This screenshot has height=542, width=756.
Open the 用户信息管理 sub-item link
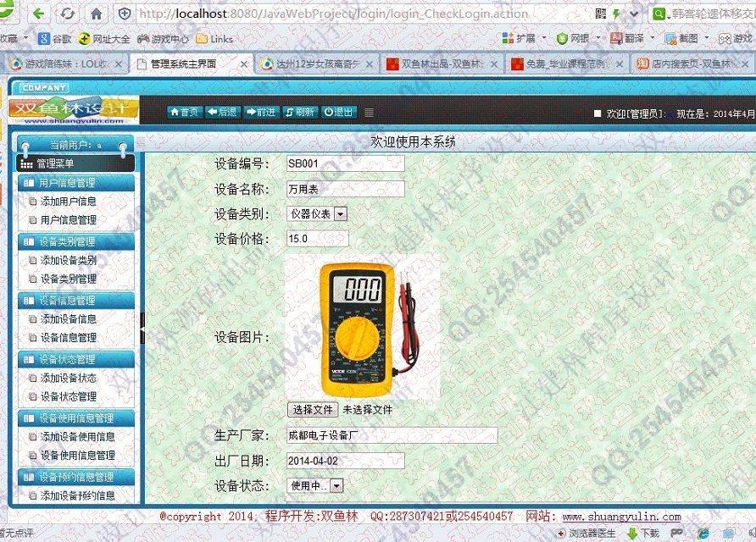(x=68, y=220)
